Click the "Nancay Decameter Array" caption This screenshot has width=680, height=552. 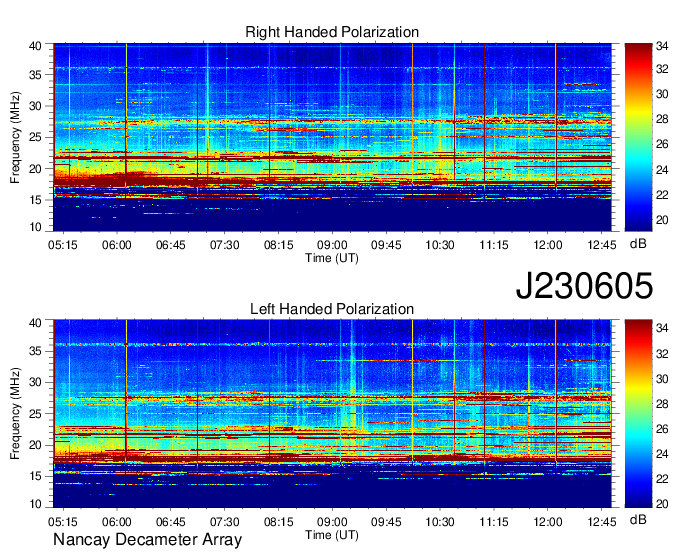click(x=147, y=540)
